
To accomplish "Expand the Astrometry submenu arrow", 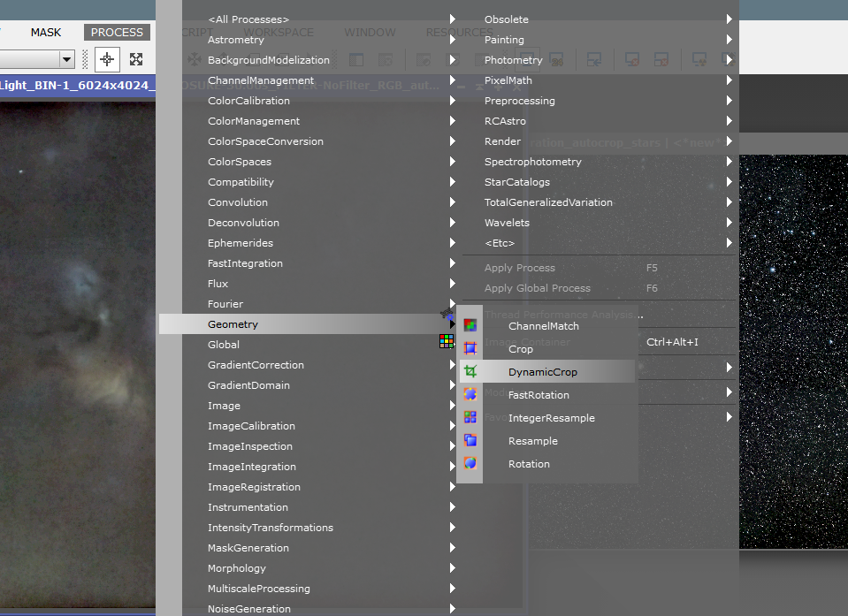I will pyautogui.click(x=453, y=40).
